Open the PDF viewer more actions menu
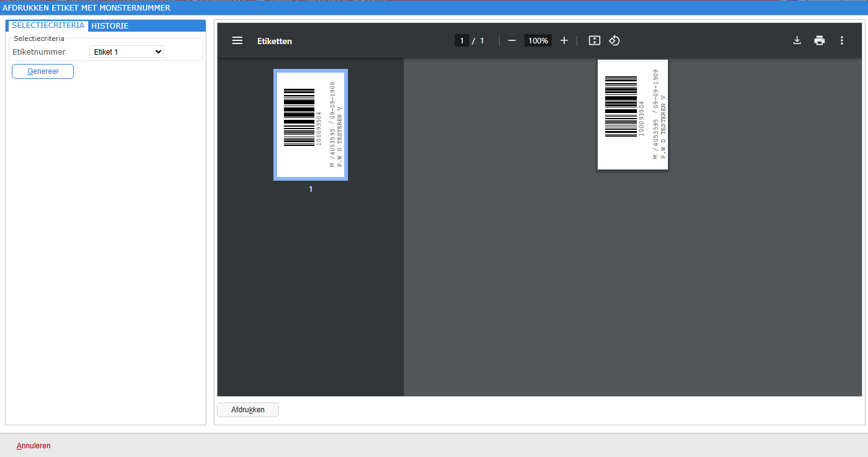The width and height of the screenshot is (868, 457). (842, 40)
